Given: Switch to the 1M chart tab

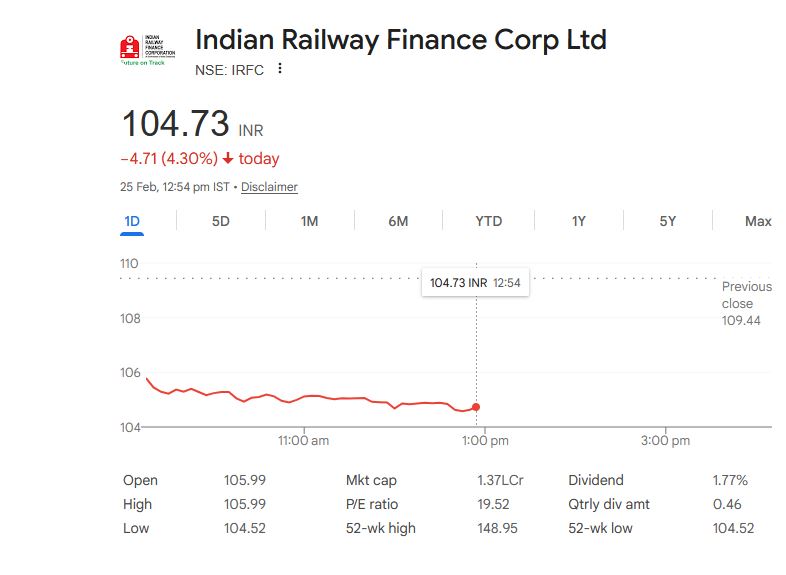Looking at the screenshot, I should [x=309, y=221].
